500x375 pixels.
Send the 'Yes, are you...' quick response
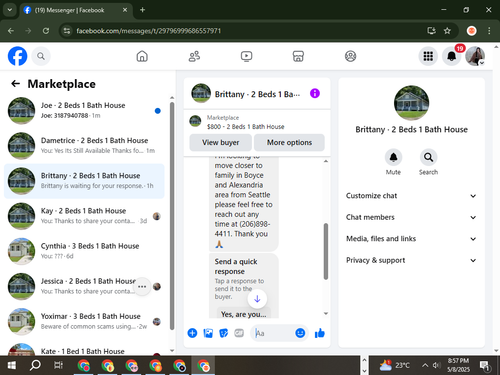click(244, 314)
